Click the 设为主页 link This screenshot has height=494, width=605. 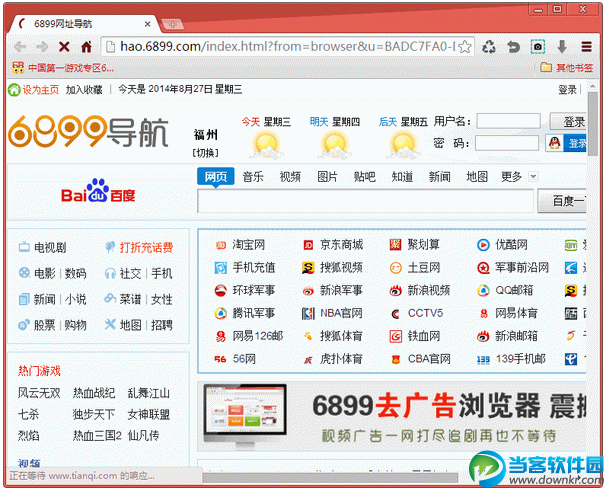click(x=41, y=90)
